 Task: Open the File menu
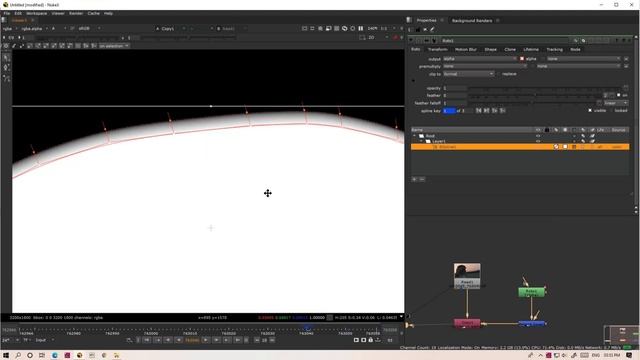7,13
